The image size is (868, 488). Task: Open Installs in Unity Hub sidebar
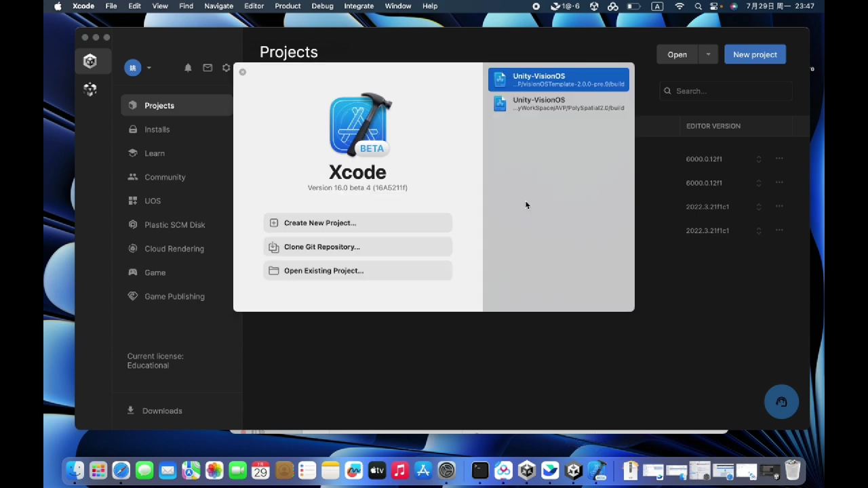point(176,129)
